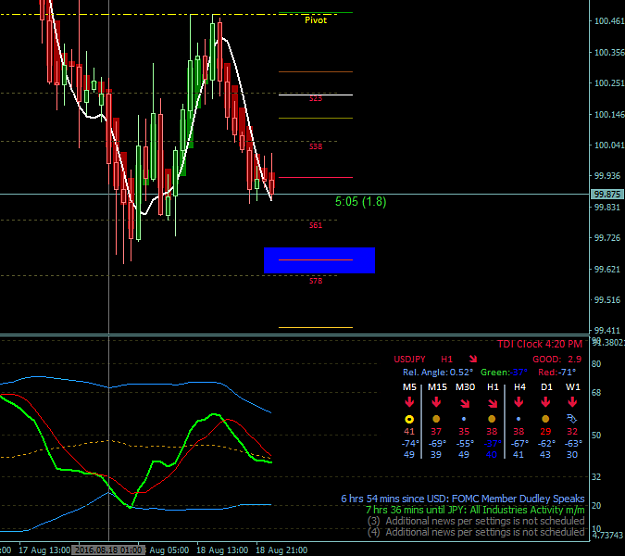
Task: Click the D1 down arrow trend icon
Action: (x=546, y=402)
